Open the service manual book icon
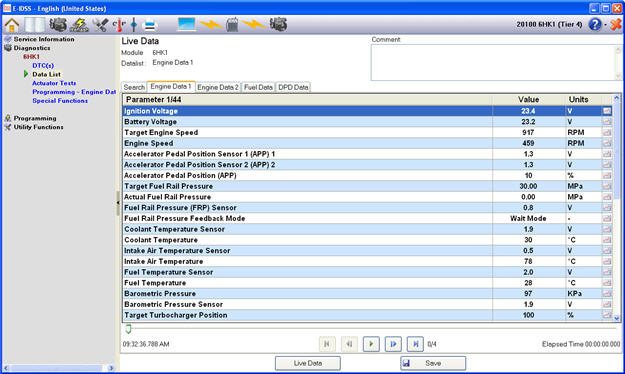This screenshot has height=374, width=625. coord(35,25)
